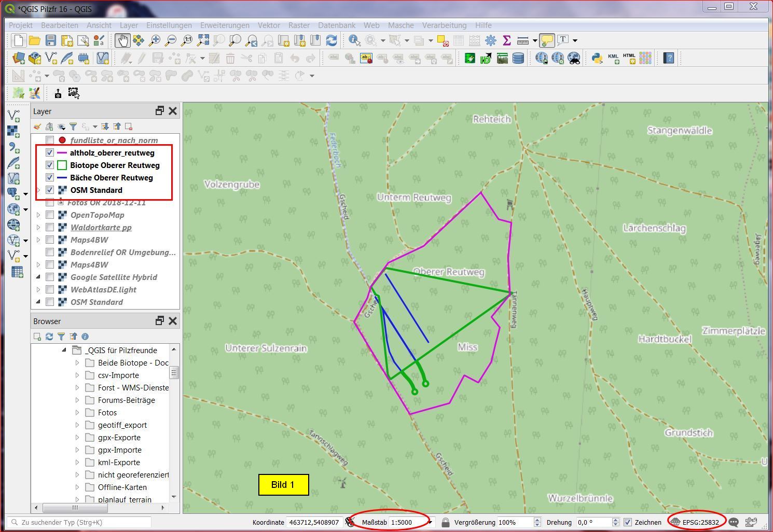This screenshot has height=532, width=773.
Task: Click the Refresh map icon
Action: coord(332,40)
